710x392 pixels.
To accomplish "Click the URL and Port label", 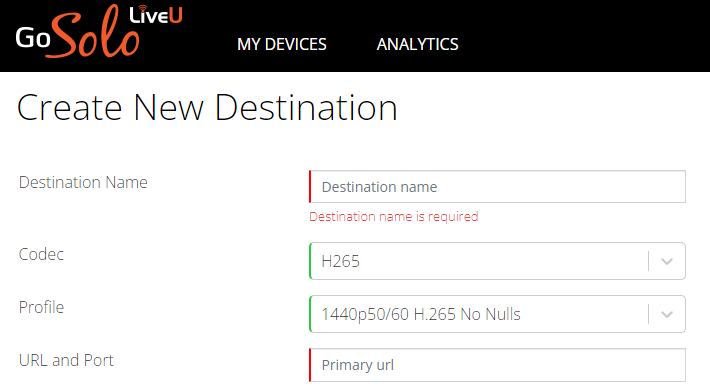I will tap(66, 360).
